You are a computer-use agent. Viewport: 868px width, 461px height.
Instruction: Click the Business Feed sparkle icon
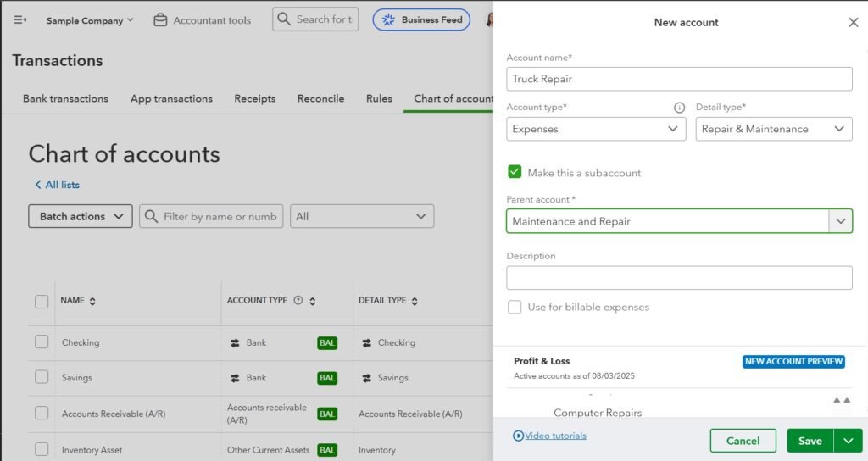click(389, 19)
